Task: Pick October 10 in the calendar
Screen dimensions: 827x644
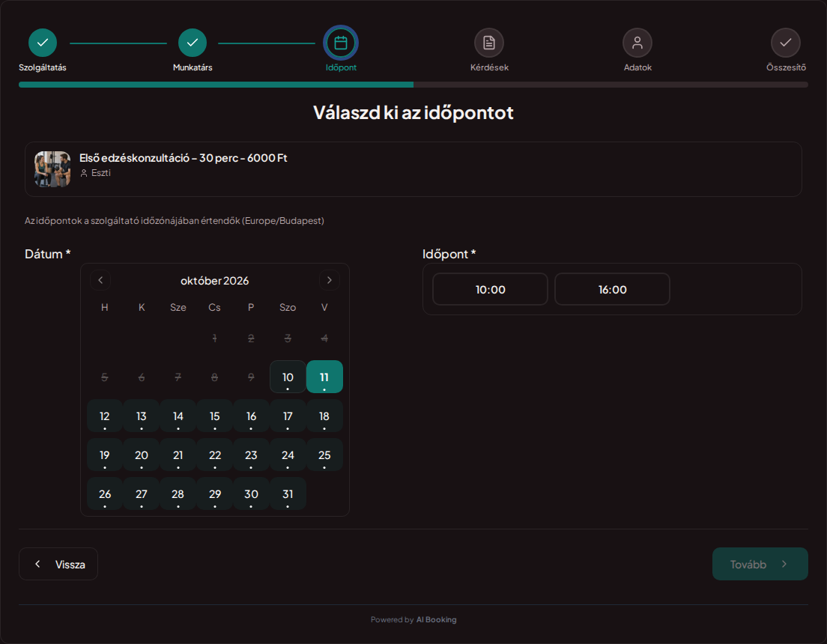Action: click(288, 377)
